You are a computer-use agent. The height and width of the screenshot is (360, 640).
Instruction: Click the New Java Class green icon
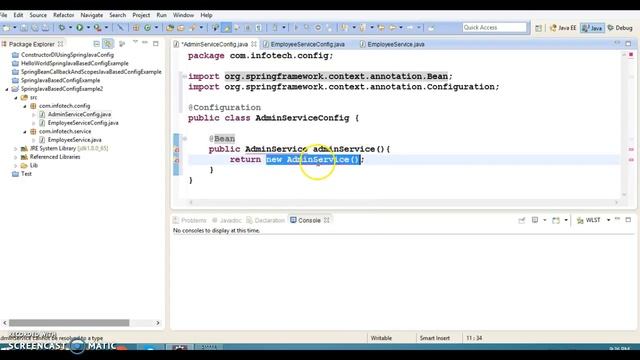(x=147, y=28)
